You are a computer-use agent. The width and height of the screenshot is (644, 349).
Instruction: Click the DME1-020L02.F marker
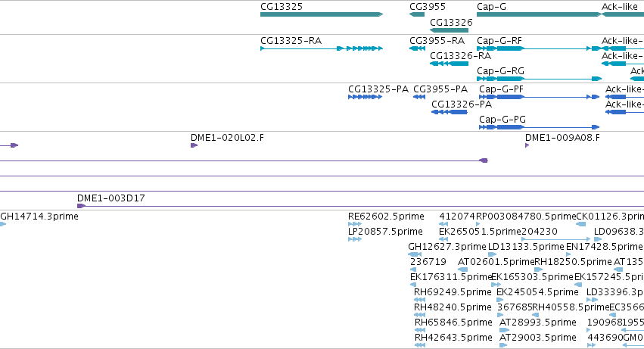coord(194,145)
